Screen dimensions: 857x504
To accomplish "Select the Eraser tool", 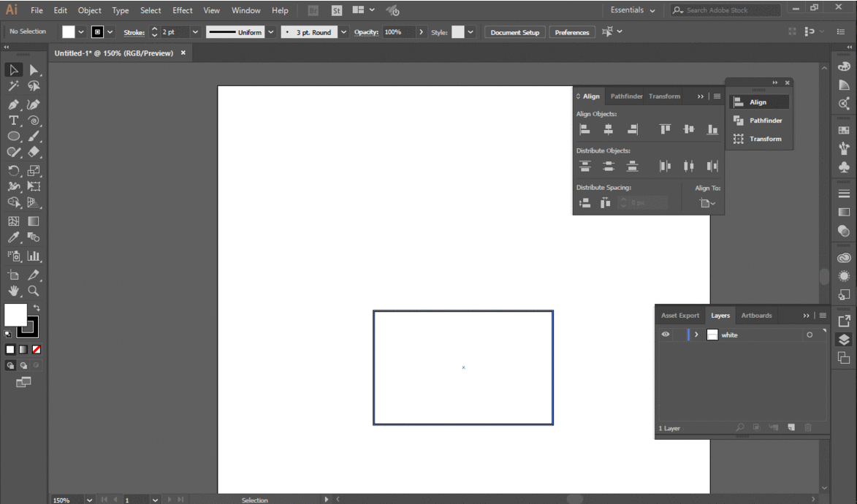I will [x=34, y=152].
